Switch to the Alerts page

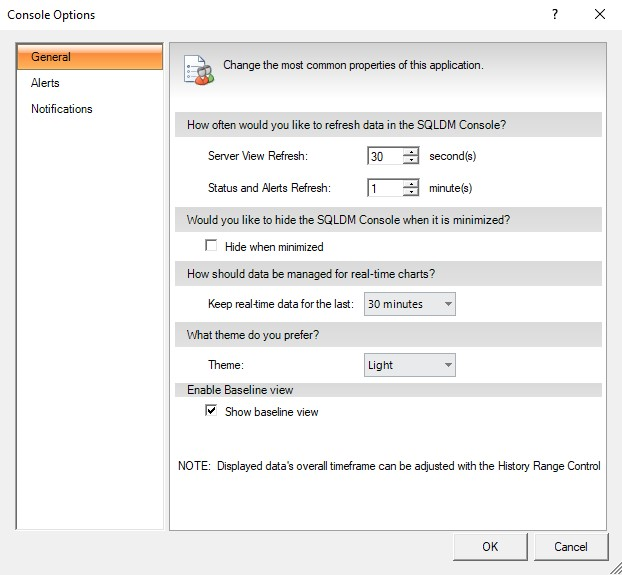(45, 83)
